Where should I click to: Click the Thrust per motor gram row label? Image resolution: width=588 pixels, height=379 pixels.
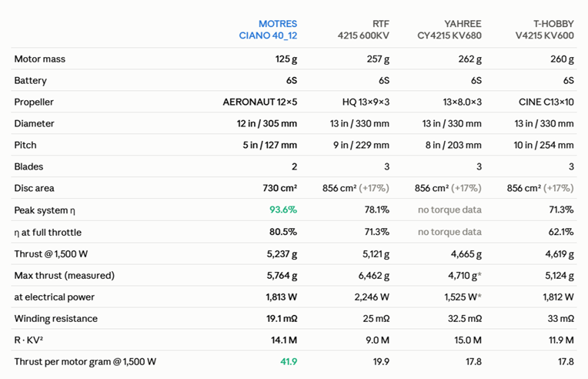pyautogui.click(x=85, y=362)
